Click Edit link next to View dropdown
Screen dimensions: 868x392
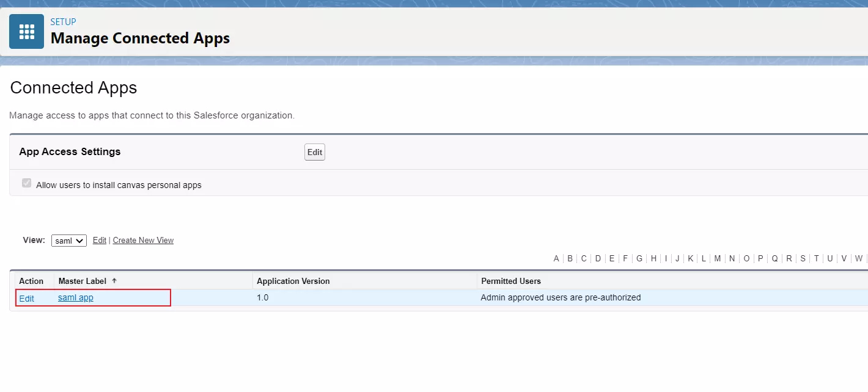99,241
